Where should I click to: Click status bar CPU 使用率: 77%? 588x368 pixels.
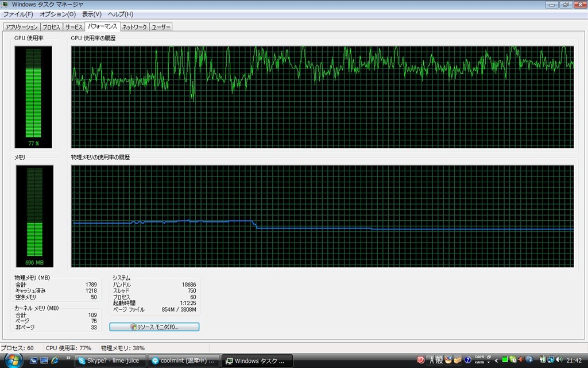point(69,348)
